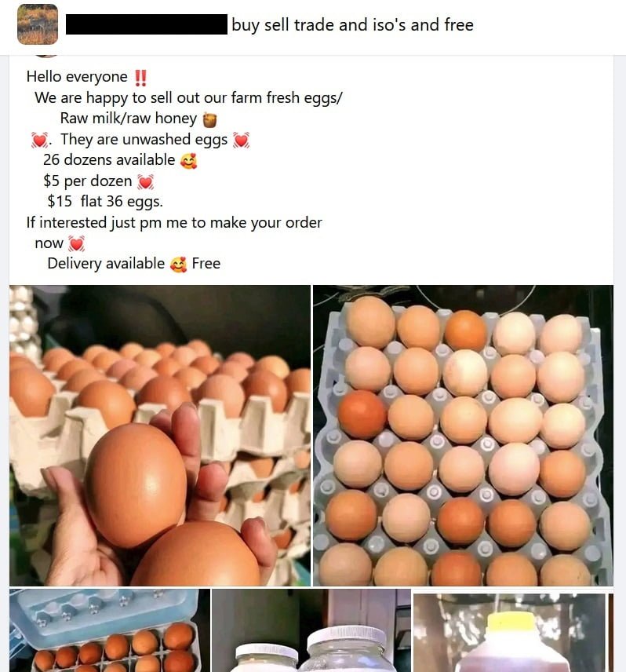
Task: Open the buy sell trade group title
Action: pyautogui.click(x=352, y=25)
